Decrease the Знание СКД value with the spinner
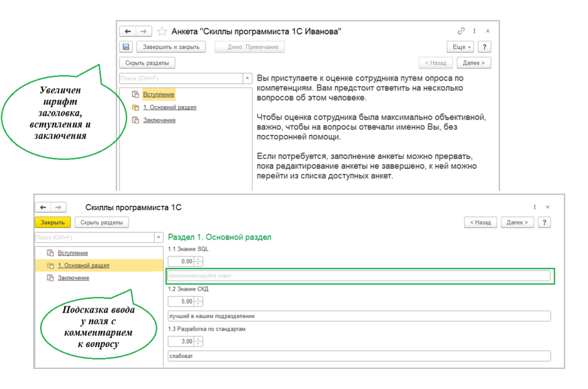This screenshot has height=389, width=588. click(199, 304)
